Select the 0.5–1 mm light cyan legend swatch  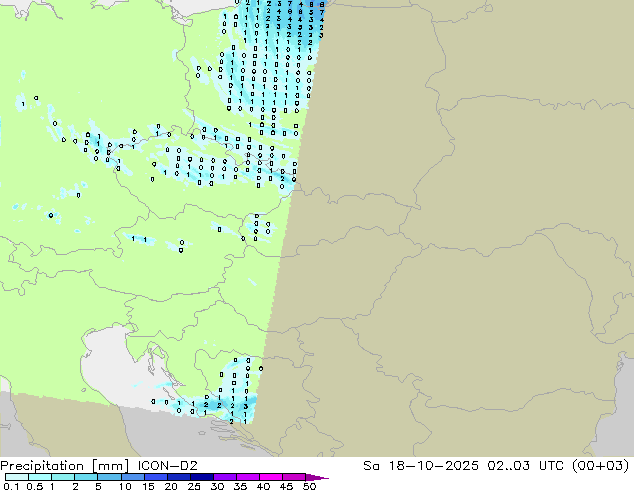pos(40,477)
